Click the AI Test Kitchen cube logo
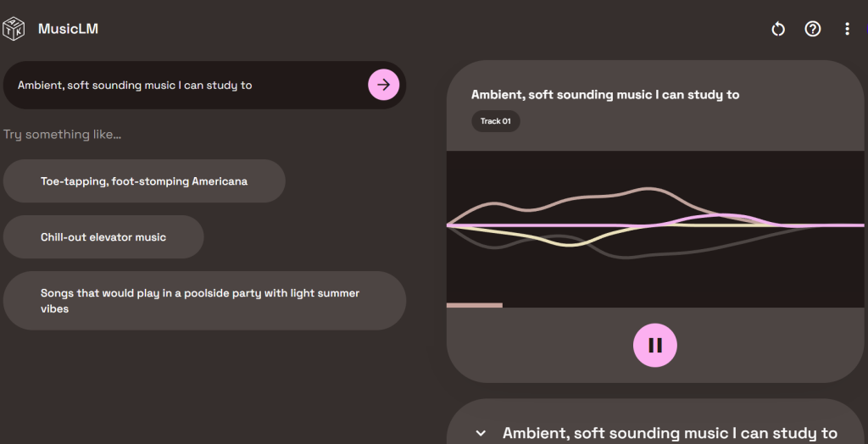Image resolution: width=868 pixels, height=444 pixels. (x=14, y=29)
